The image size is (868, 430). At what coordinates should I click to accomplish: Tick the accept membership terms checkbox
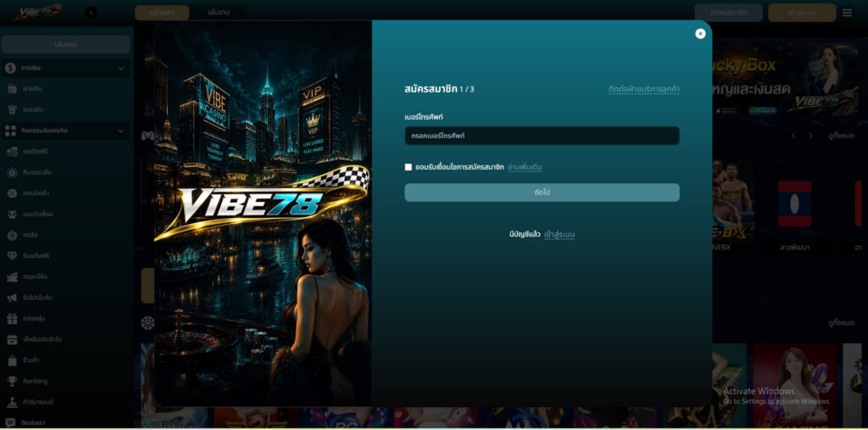click(409, 167)
